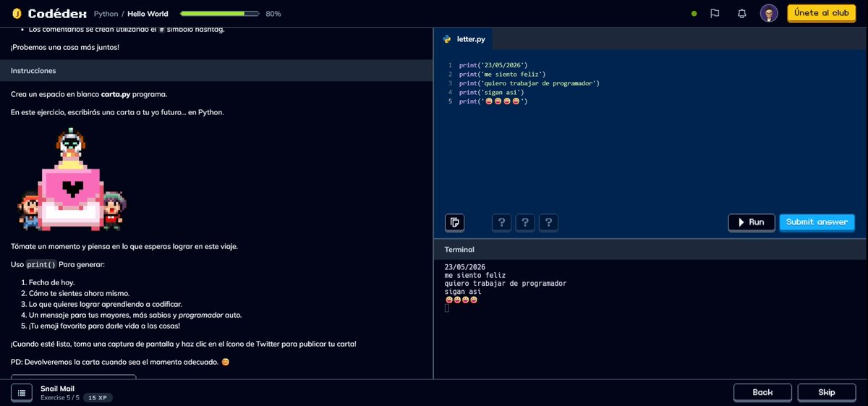The image size is (868, 406).
Task: Click code line print('sigan así')
Action: 491,92
